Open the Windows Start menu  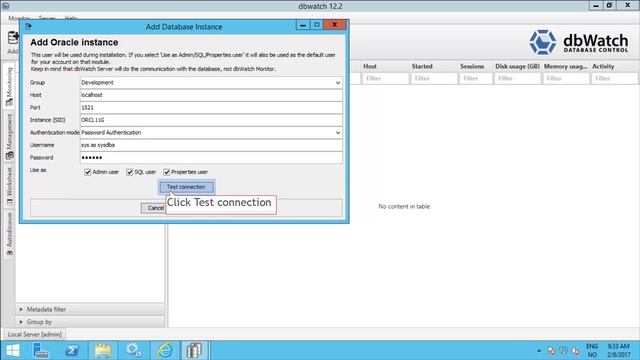13,350
